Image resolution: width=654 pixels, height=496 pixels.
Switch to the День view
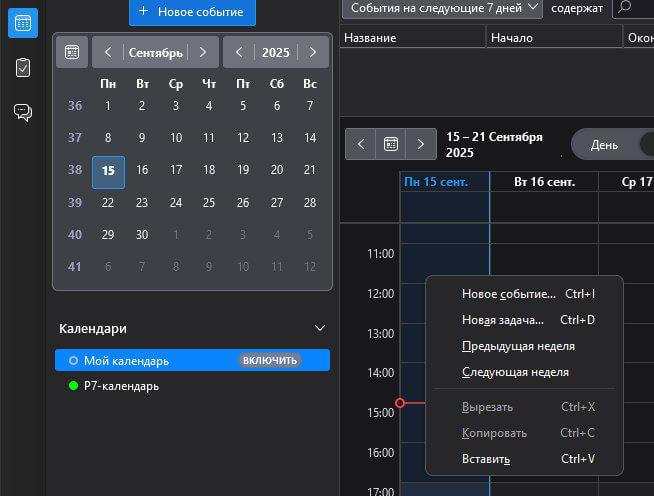604,144
